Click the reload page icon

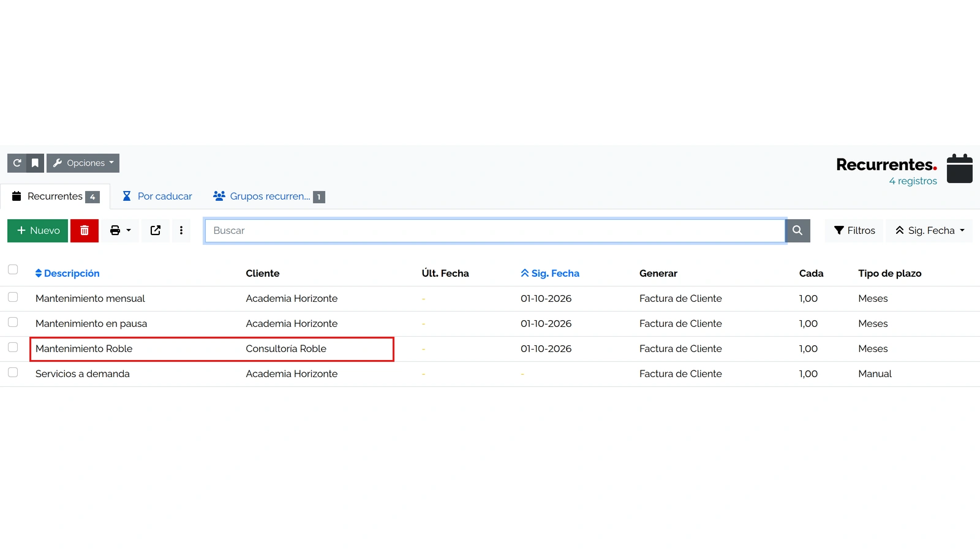pyautogui.click(x=17, y=163)
